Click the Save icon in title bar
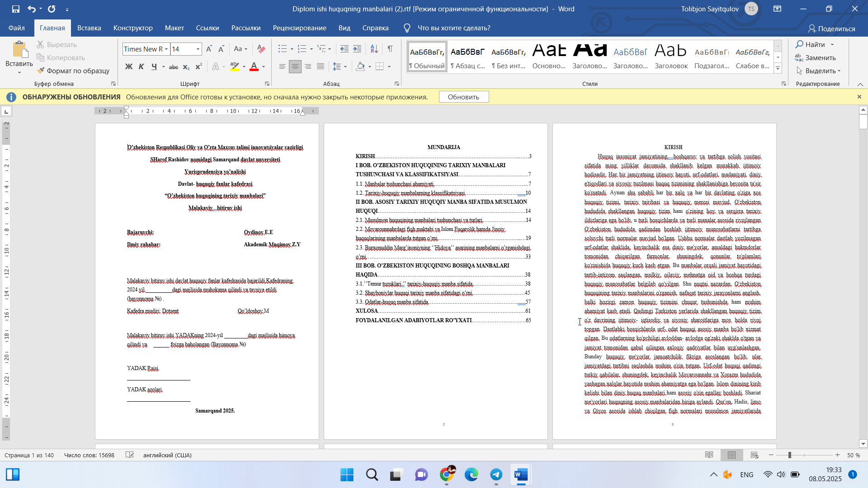This screenshot has width=868, height=488. pos(15,9)
